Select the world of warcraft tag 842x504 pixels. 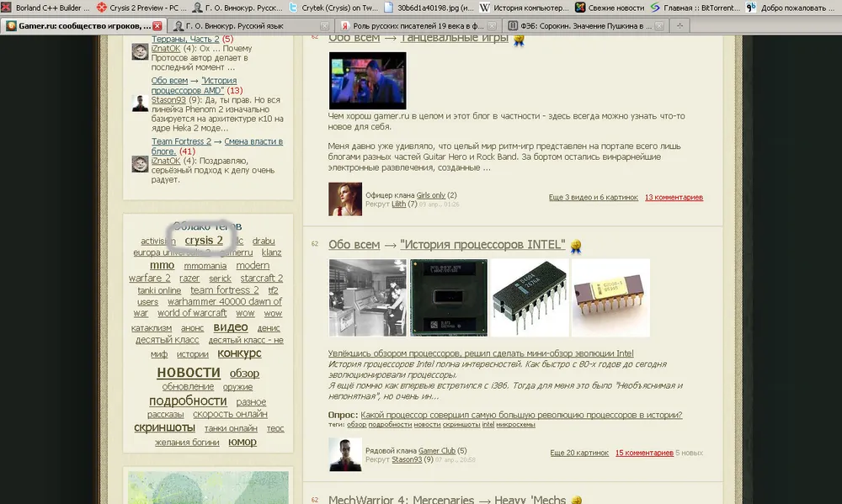pyautogui.click(x=192, y=313)
